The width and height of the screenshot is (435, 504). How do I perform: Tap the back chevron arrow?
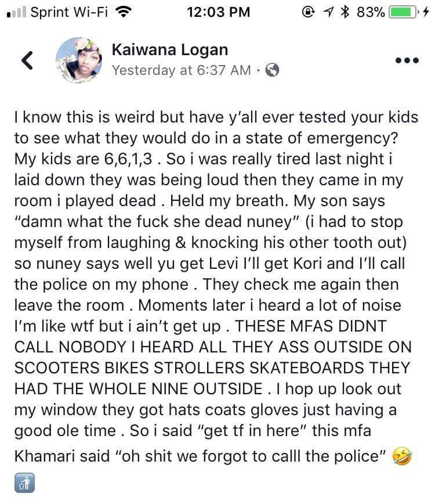coord(26,61)
